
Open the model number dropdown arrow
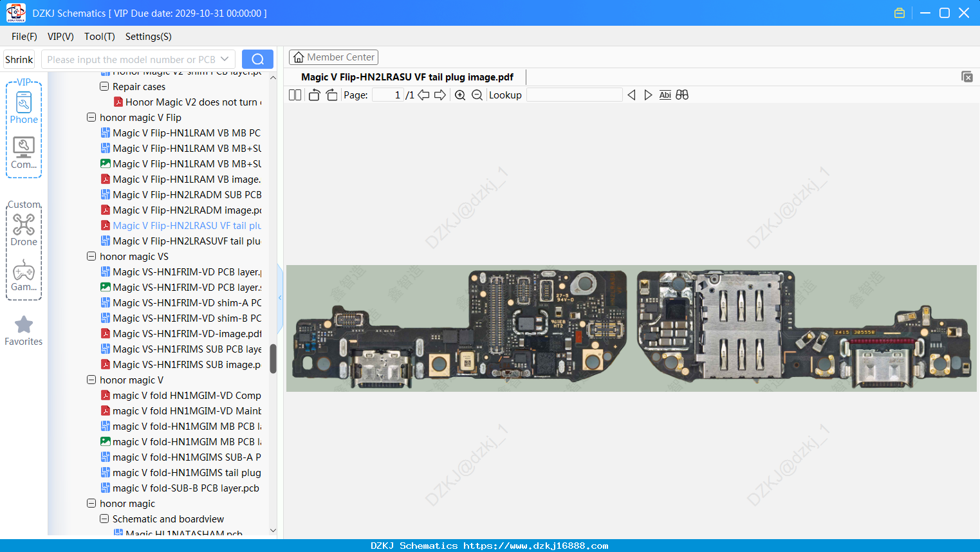pyautogui.click(x=225, y=59)
